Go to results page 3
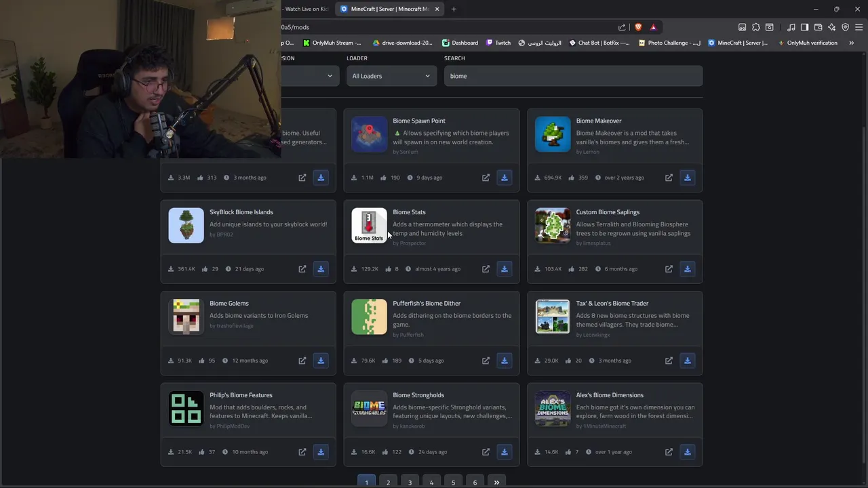This screenshot has height=488, width=868. point(410,482)
